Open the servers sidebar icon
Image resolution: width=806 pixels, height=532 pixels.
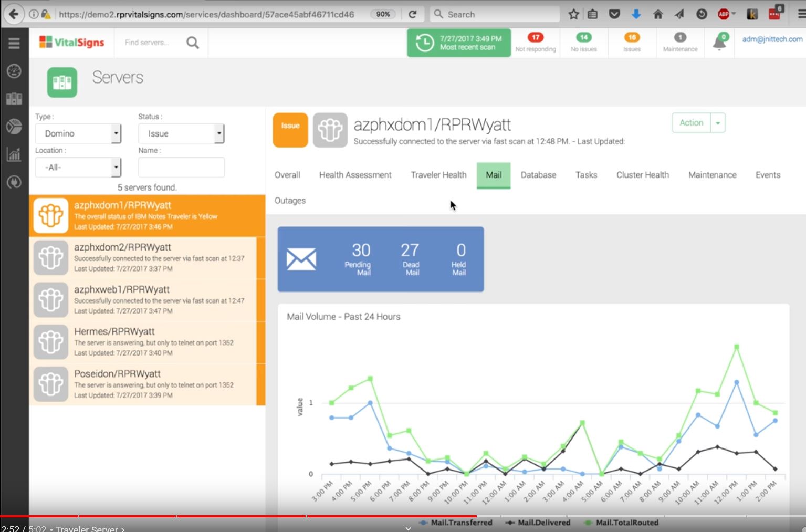[14, 98]
